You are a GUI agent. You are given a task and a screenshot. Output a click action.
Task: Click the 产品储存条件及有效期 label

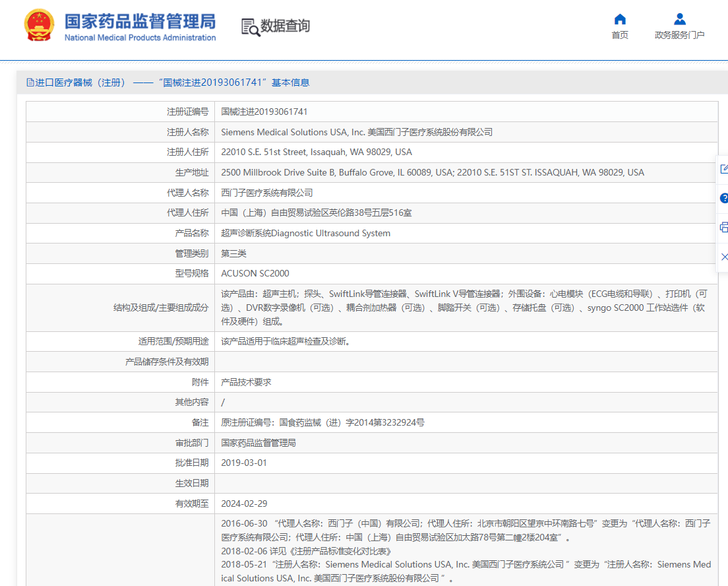point(167,362)
